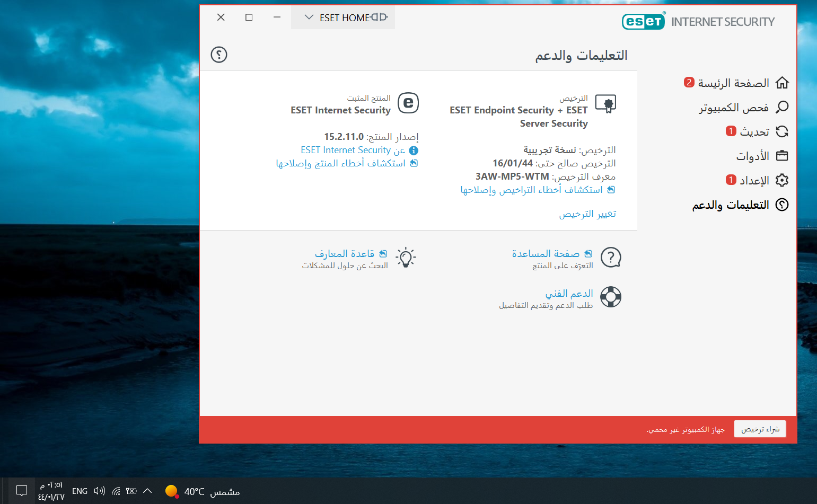Click the battery status icon in the taskbar
Screen dimensions: 817x504
click(x=131, y=491)
